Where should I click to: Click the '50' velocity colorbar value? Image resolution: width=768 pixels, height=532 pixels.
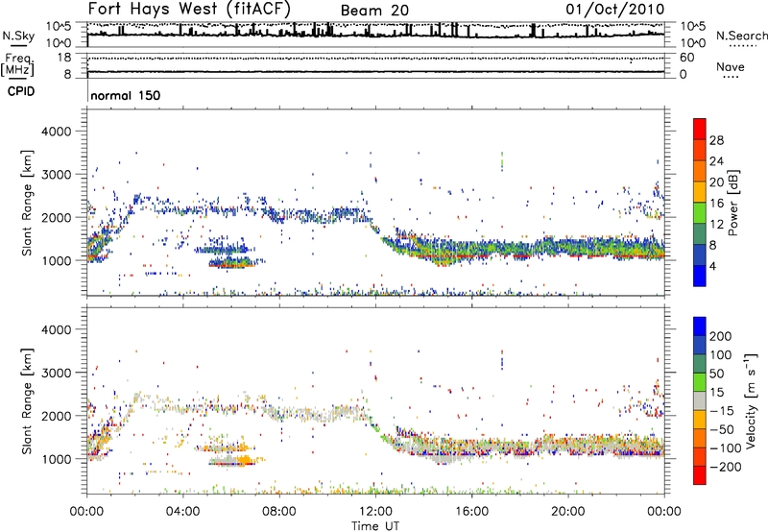(716, 374)
